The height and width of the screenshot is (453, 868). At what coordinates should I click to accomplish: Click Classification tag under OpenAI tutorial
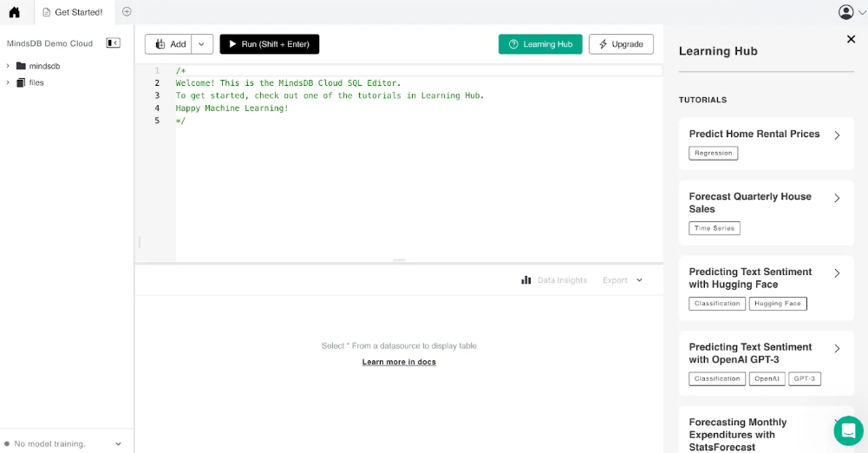[717, 378]
